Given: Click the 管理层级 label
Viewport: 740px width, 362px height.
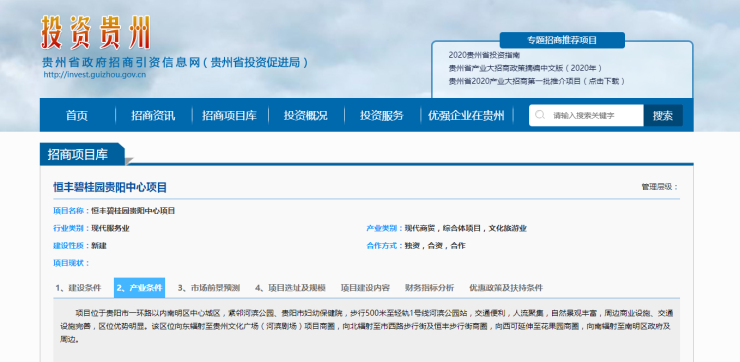Looking at the screenshot, I should 660,186.
